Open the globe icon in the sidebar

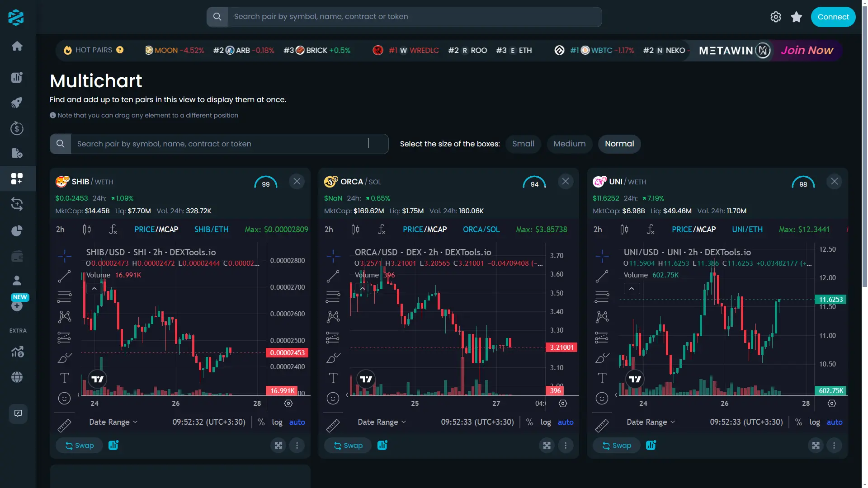[x=17, y=377]
